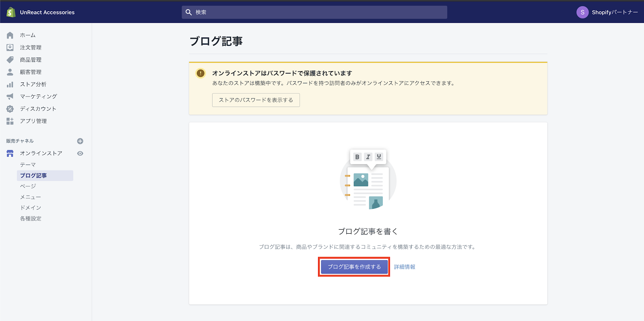Viewport: 644px width, 321px height.
Task: Open the アプリ管理 apps icon
Action: click(x=10, y=121)
